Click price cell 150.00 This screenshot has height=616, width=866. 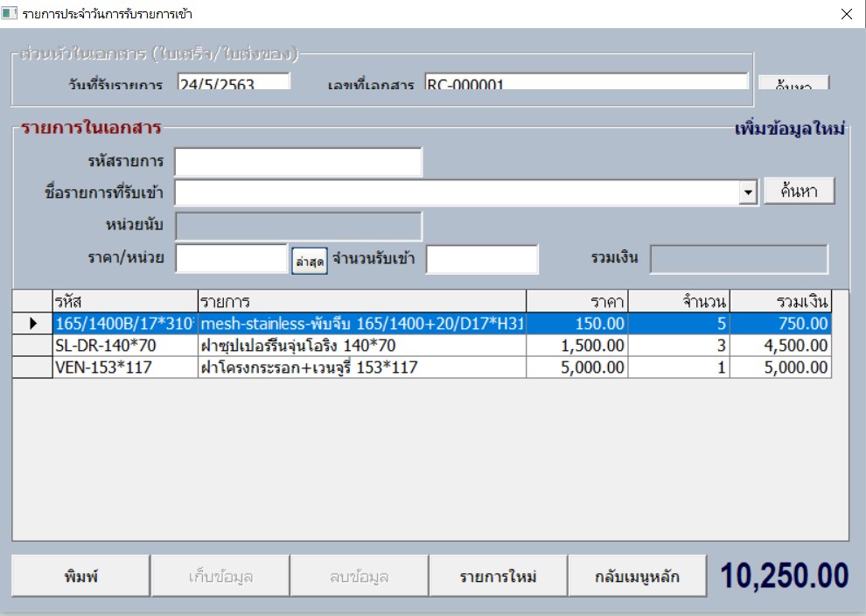click(x=577, y=323)
